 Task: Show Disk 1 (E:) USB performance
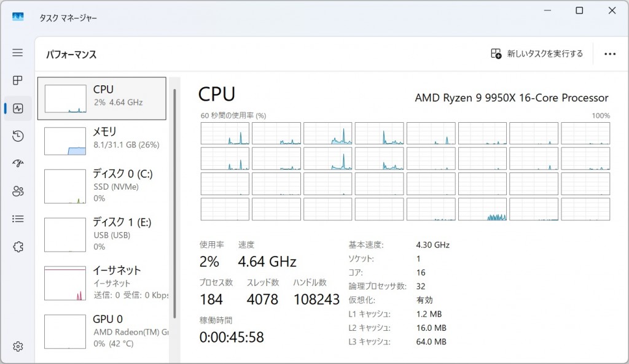tap(102, 234)
